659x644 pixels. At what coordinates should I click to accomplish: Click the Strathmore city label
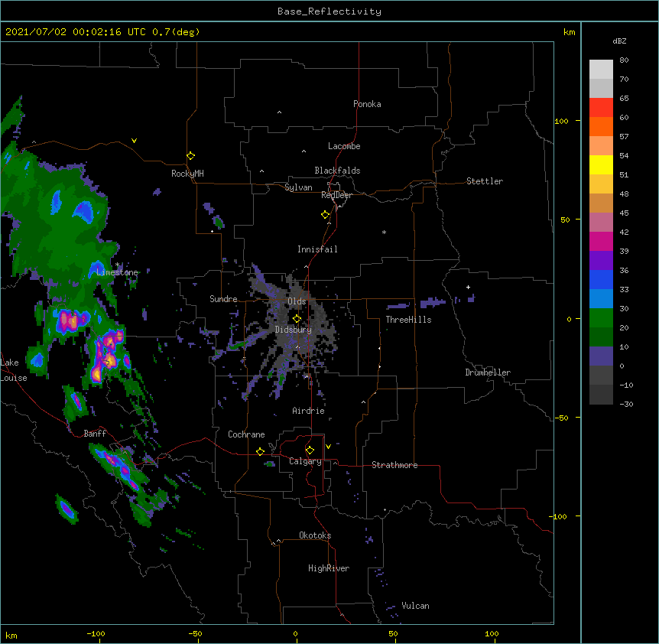[394, 465]
